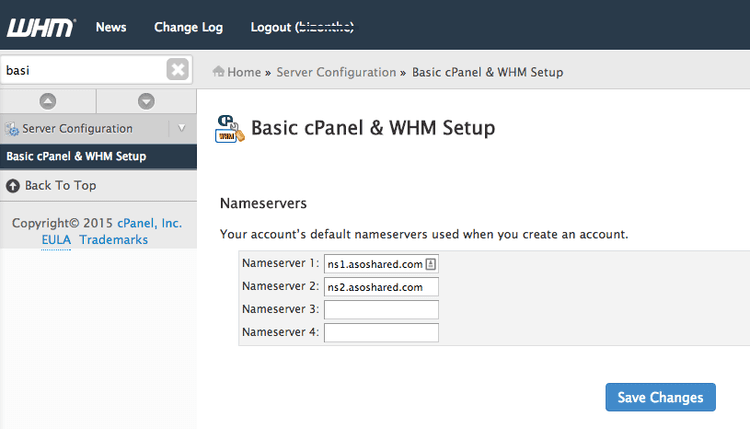
Task: Click the Back To Top link
Action: pos(61,185)
